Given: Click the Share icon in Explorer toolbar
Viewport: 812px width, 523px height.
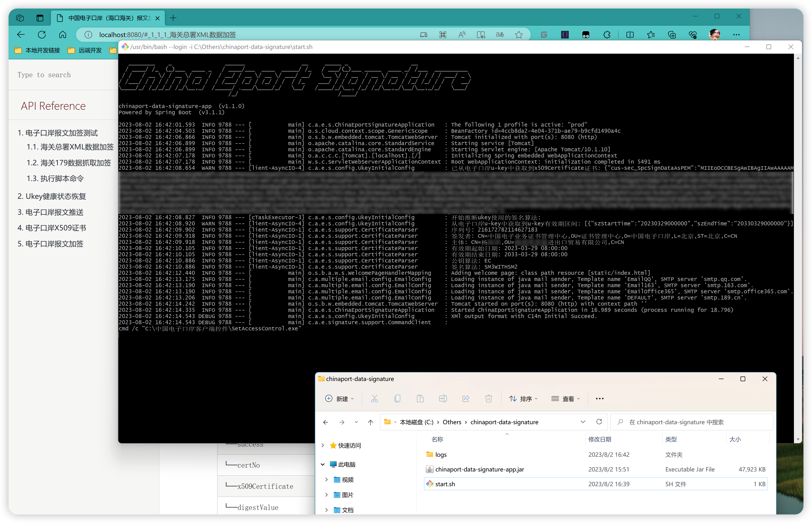Looking at the screenshot, I should (x=466, y=399).
